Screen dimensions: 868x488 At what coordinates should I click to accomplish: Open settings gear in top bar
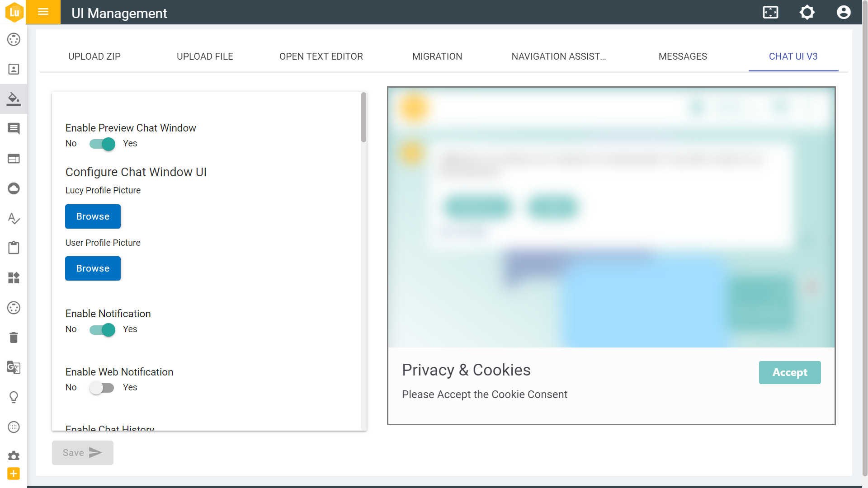click(807, 12)
